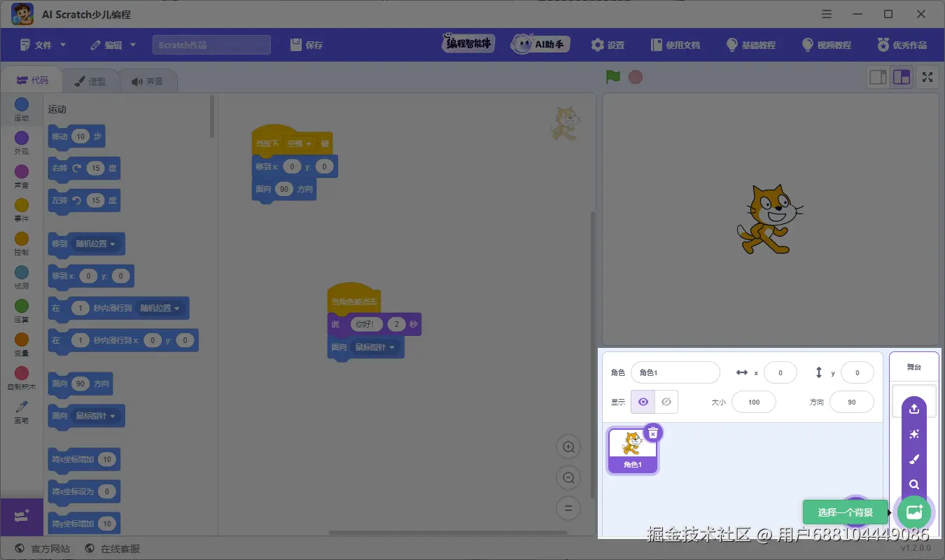Screen dimensions: 945x560
Task: Switch to the 造型 costumes tab
Action: click(x=90, y=81)
